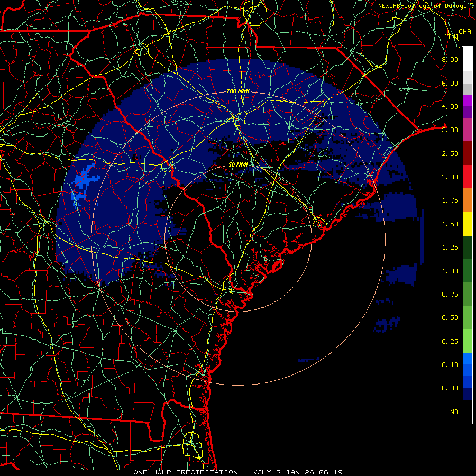Click the 1.25 legend value
Image resolution: width=476 pixels, height=476 pixels.
[x=450, y=248]
